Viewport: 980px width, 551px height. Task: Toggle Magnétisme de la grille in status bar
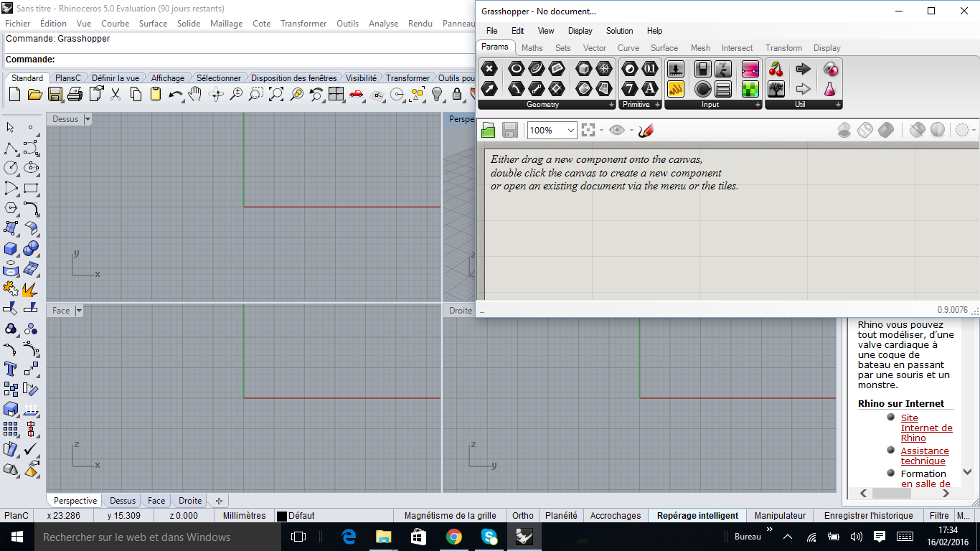pyautogui.click(x=450, y=515)
